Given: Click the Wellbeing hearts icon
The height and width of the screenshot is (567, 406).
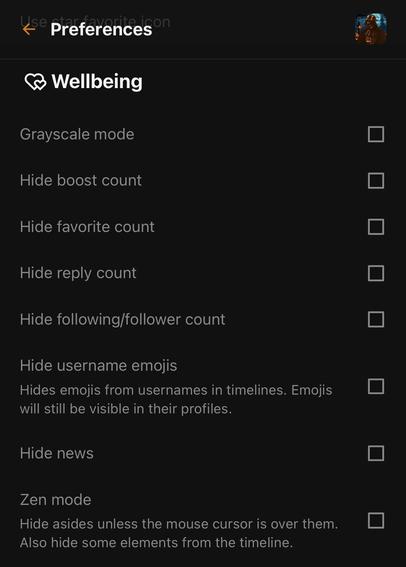Looking at the screenshot, I should tap(35, 81).
